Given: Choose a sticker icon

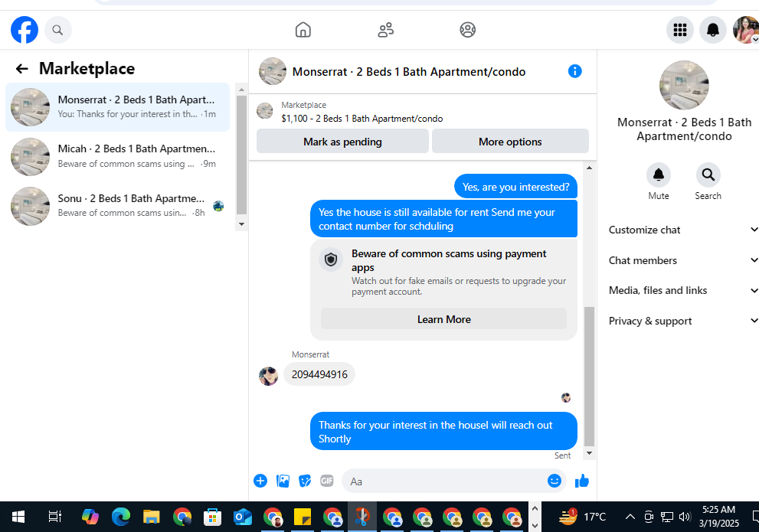Looking at the screenshot, I should (x=305, y=481).
